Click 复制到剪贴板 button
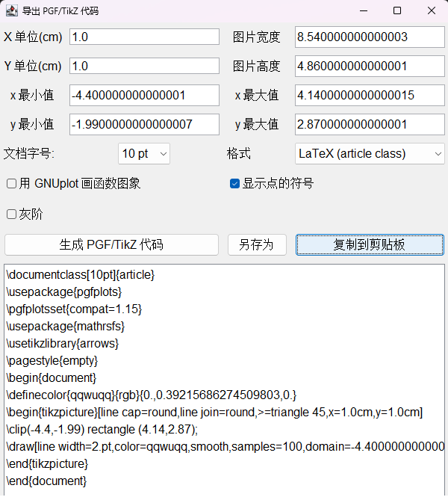Image resolution: width=448 pixels, height=500 pixels. (x=370, y=245)
